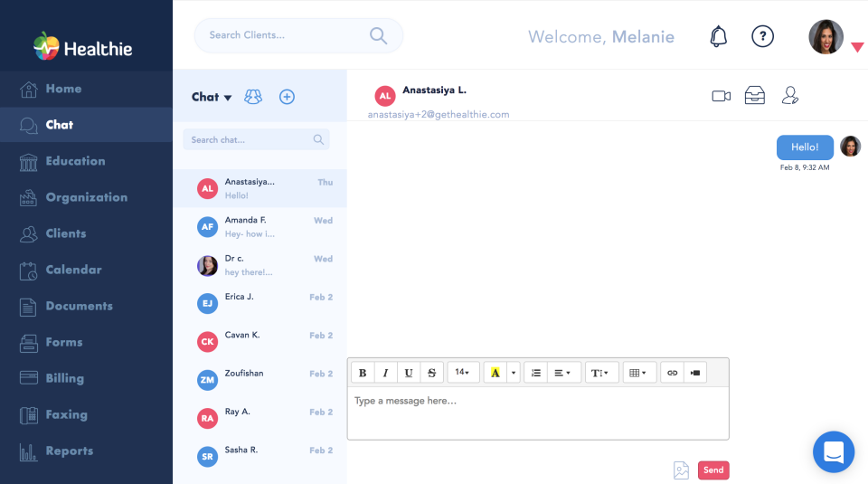Open Calendar in sidebar
868x484 pixels.
pos(87,270)
